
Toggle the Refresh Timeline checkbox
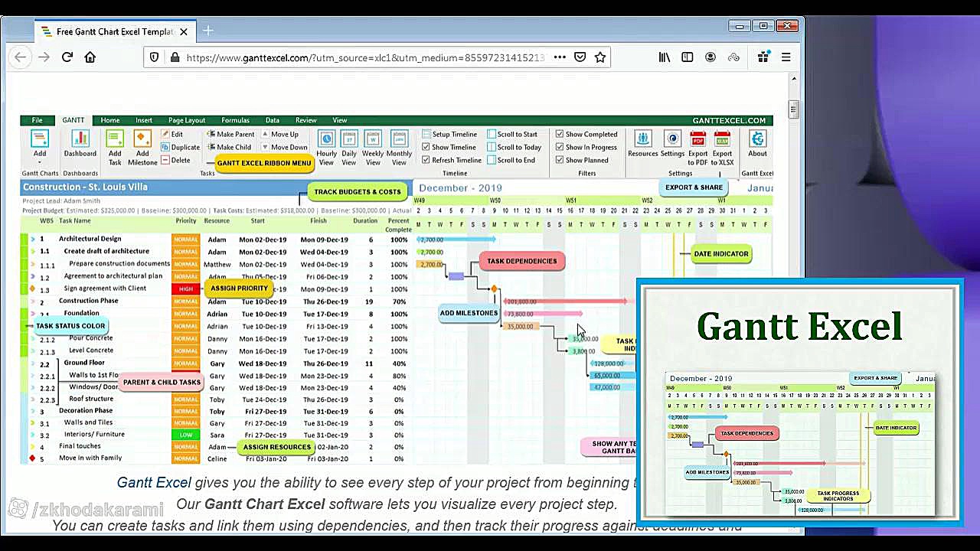coord(426,160)
